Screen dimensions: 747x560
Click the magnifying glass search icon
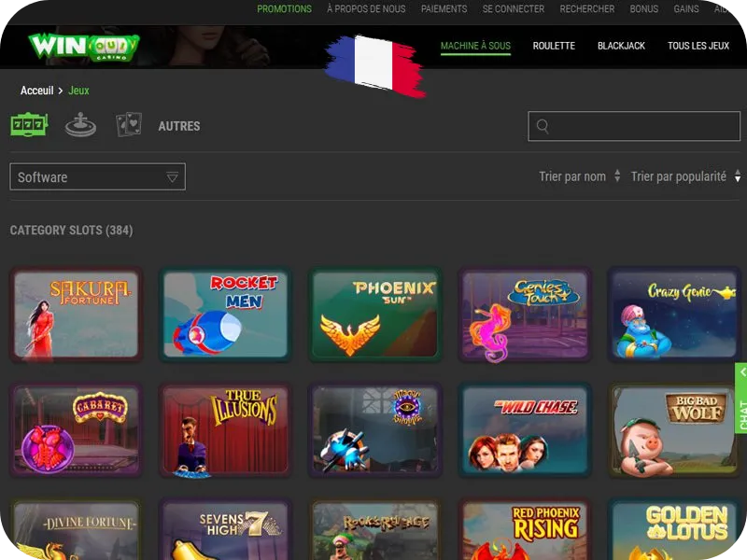point(543,126)
